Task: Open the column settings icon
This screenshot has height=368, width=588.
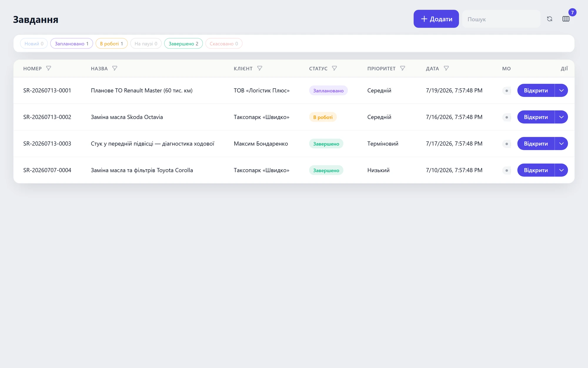Action: [566, 19]
